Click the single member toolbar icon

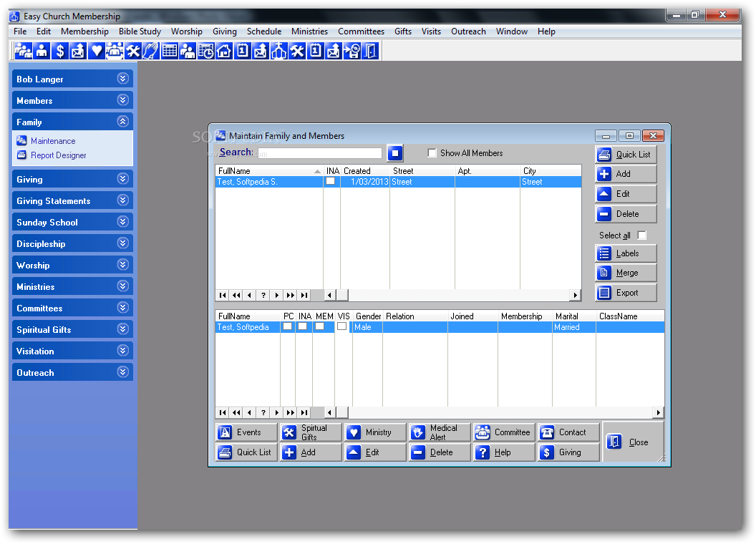tap(42, 51)
